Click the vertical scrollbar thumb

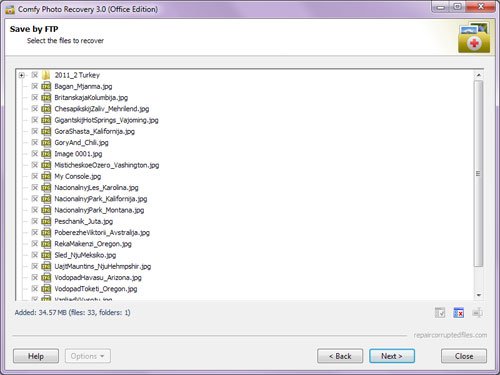coord(479,173)
